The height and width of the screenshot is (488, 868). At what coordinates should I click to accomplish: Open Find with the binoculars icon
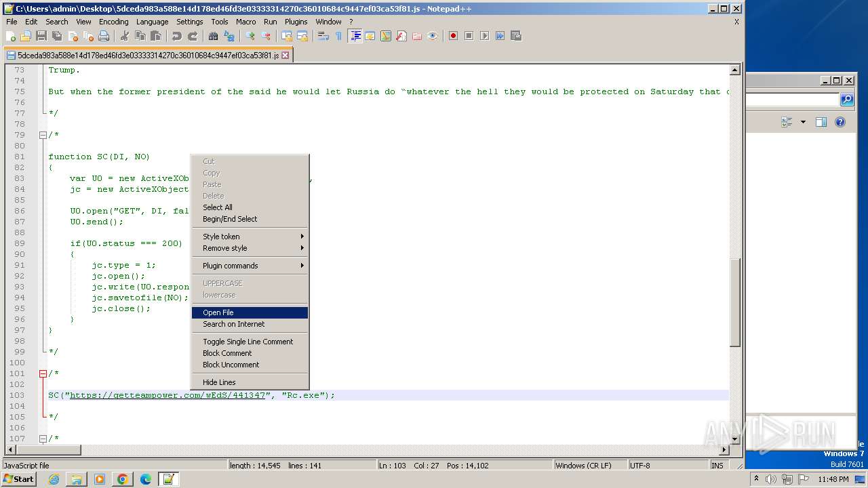click(213, 36)
